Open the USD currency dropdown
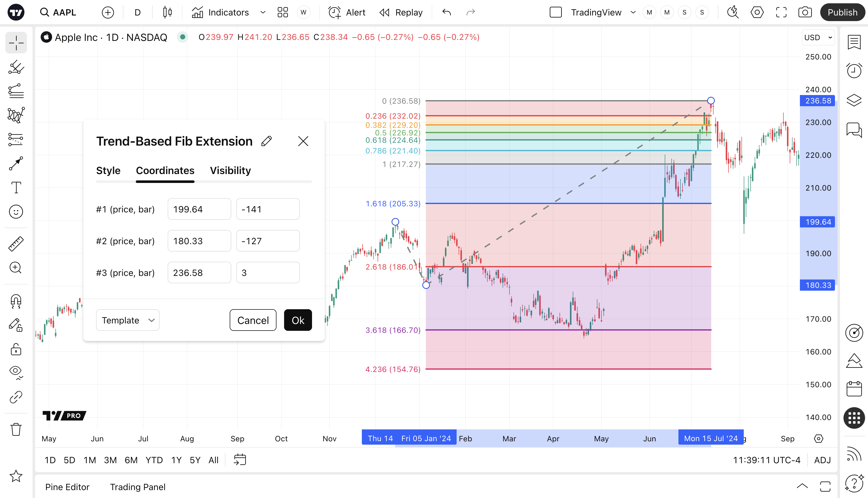 (818, 37)
